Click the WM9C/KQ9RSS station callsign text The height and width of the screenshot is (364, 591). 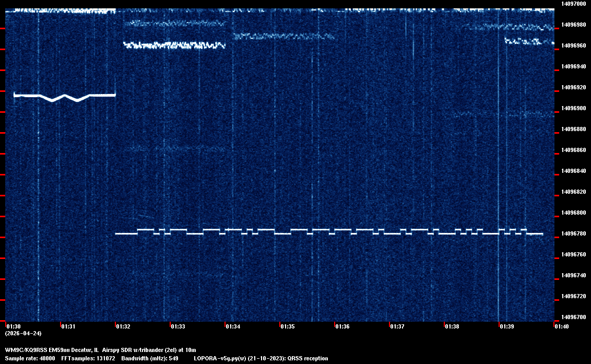[x=26, y=350]
